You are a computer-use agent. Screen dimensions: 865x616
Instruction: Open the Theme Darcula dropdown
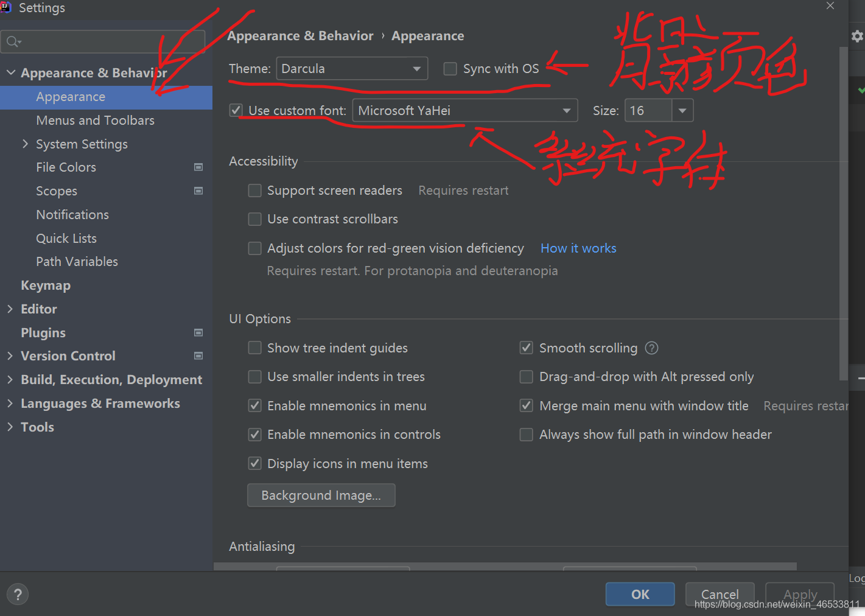352,69
